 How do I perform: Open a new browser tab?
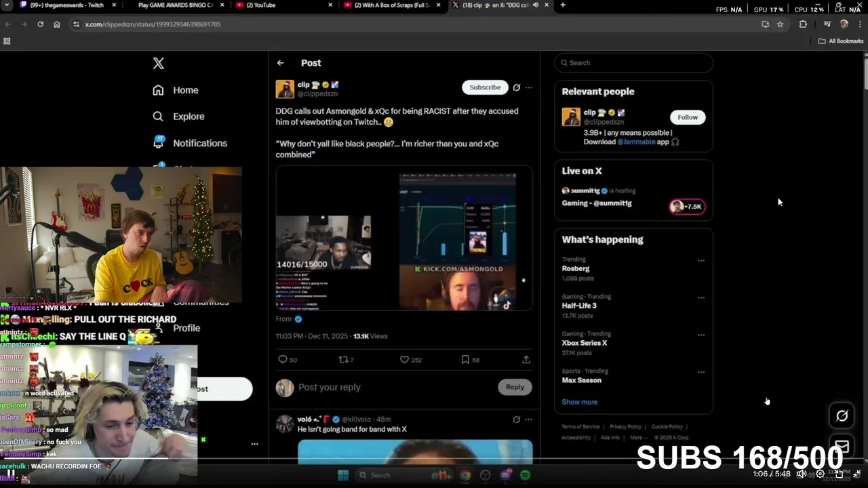[x=563, y=5]
